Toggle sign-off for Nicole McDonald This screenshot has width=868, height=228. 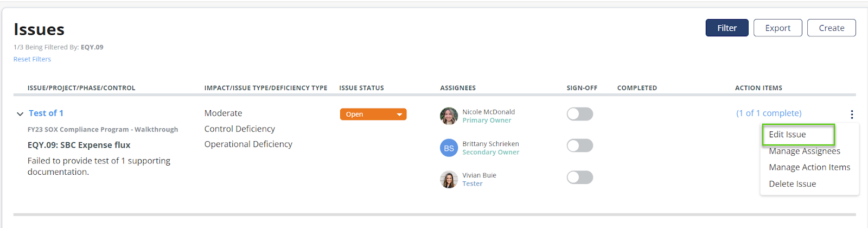pyautogui.click(x=579, y=114)
